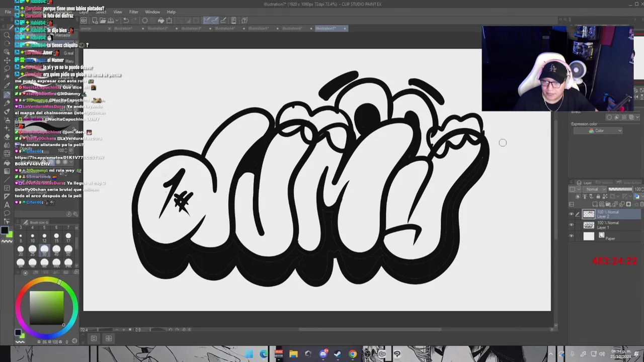
Task: Select the Correct line tool
Action: (7, 221)
